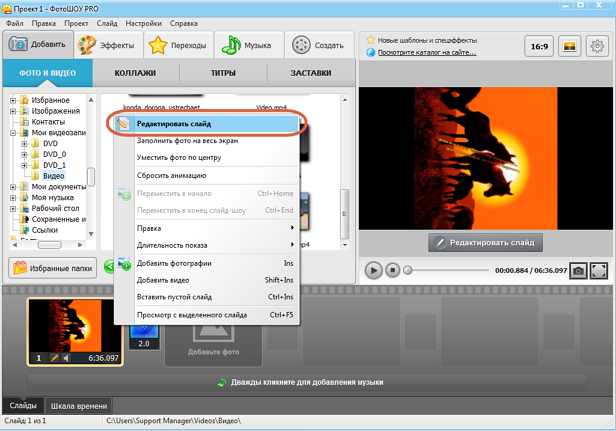Click the 16:9 aspect ratio button

pyautogui.click(x=539, y=46)
